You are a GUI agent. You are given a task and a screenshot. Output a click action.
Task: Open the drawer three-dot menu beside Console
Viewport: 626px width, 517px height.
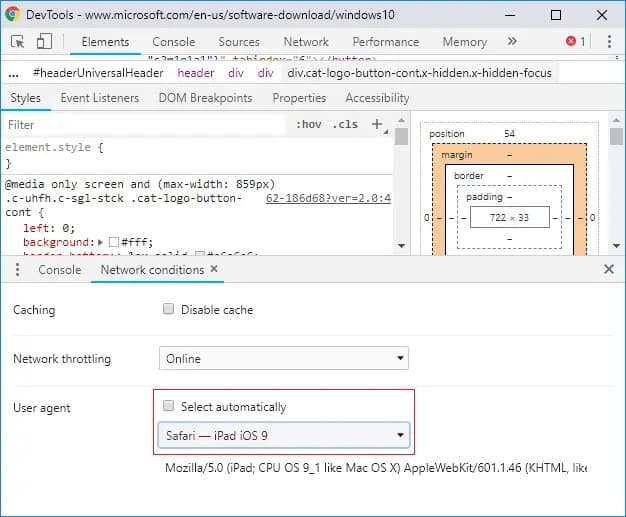point(17,269)
